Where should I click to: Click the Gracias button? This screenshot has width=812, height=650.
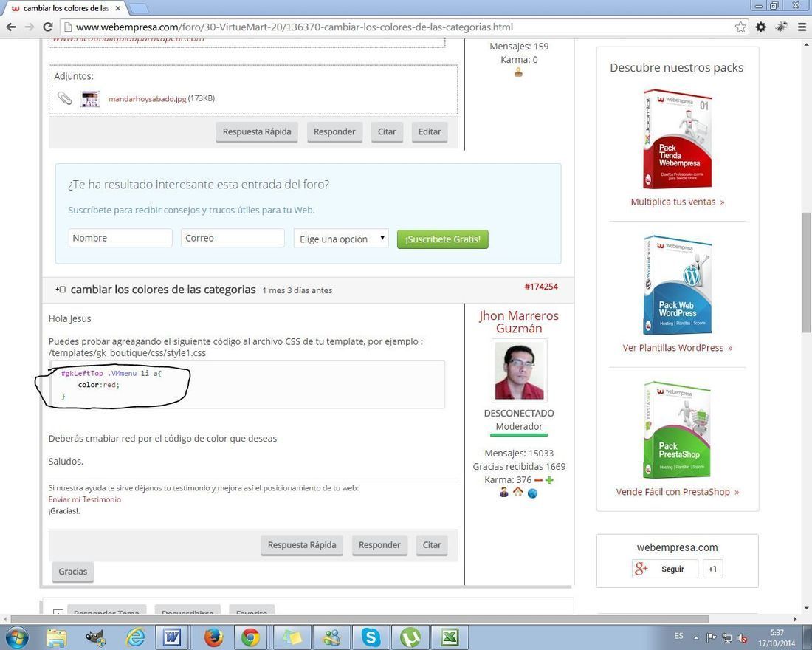[x=73, y=571]
